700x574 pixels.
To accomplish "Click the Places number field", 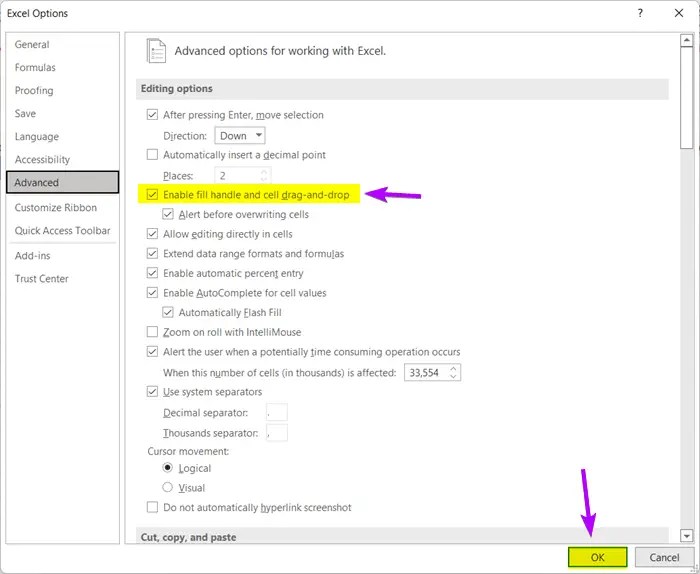I will click(242, 175).
